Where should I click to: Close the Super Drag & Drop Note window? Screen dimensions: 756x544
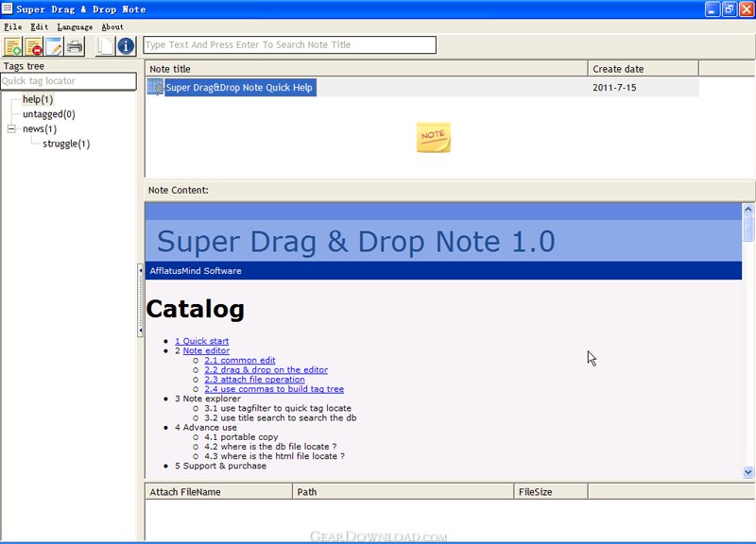coord(747,9)
